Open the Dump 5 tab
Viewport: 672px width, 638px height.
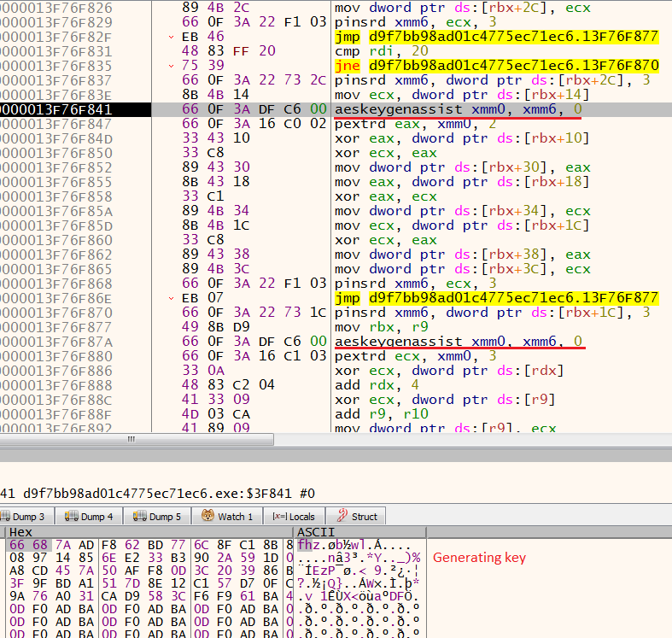[165, 517]
